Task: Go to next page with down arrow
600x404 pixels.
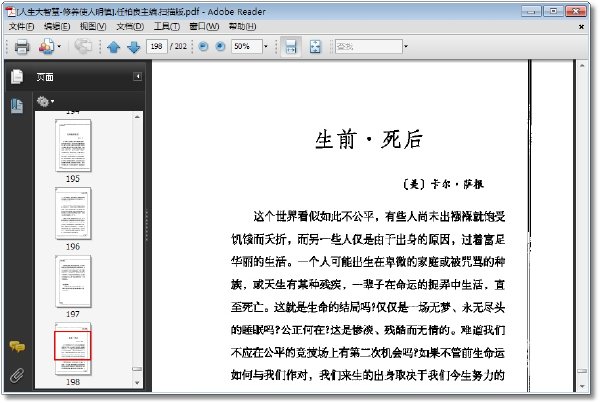Action: point(134,47)
